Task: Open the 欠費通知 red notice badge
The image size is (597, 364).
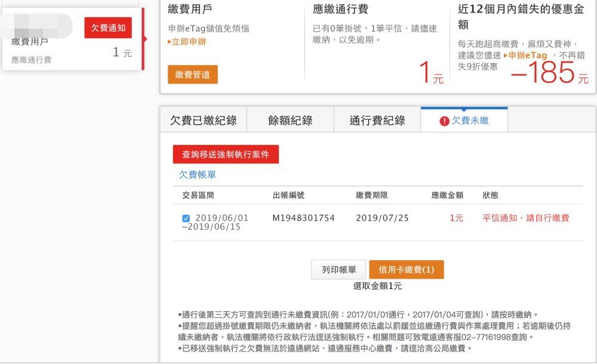Action: pos(108,28)
